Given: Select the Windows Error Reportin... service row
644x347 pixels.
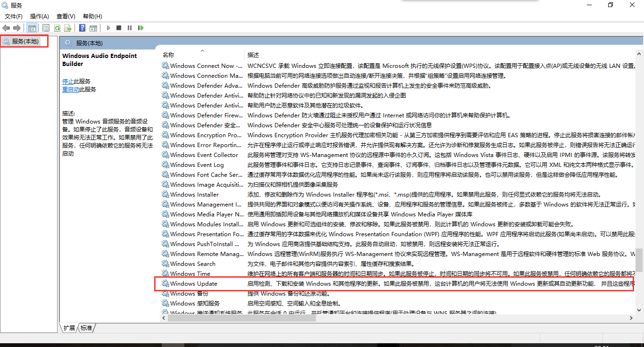Looking at the screenshot, I should point(398,145).
